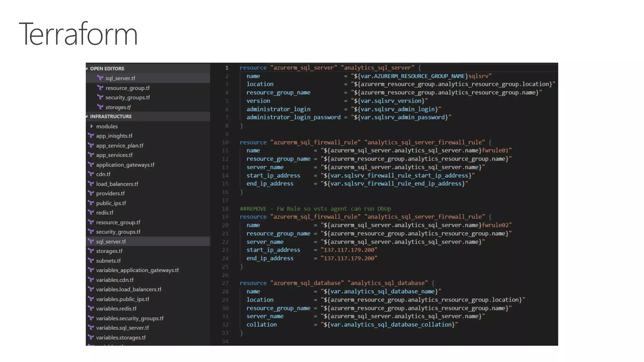Click Terraform icon next to cdn.tf
Screen dimensions: 644x362
(91, 174)
